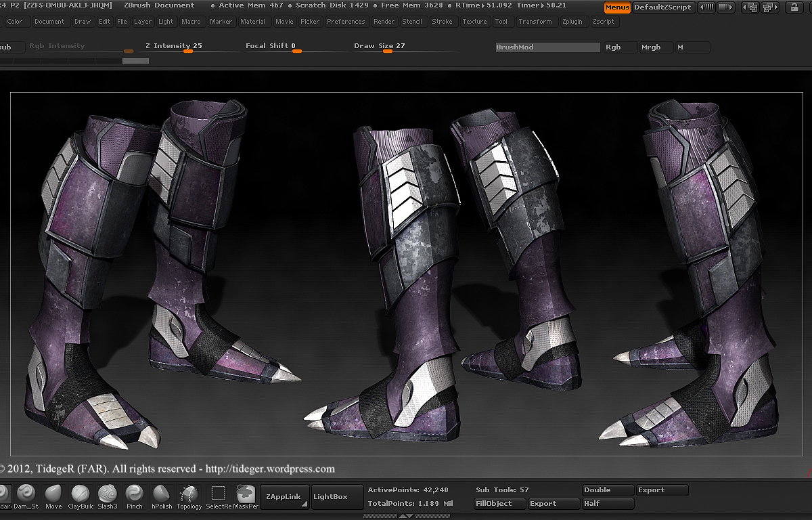This screenshot has height=520, width=812.
Task: Open the Picker menu
Action: (x=310, y=22)
